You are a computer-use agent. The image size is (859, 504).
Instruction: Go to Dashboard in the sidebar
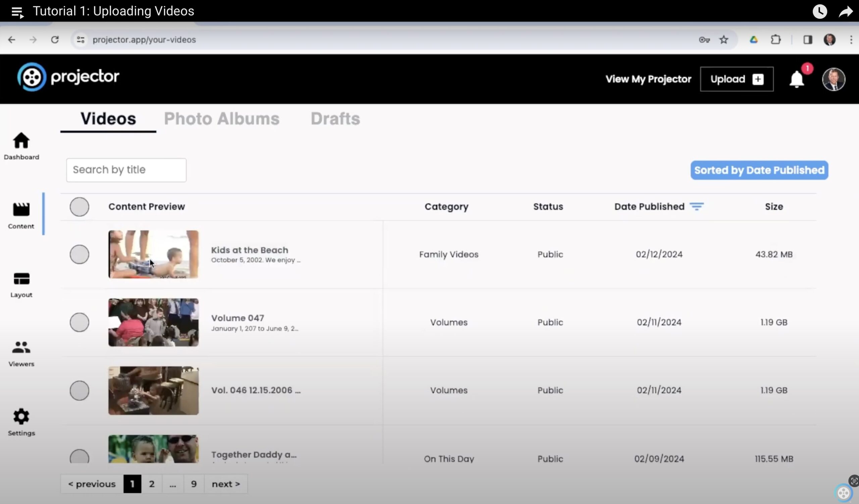(21, 146)
